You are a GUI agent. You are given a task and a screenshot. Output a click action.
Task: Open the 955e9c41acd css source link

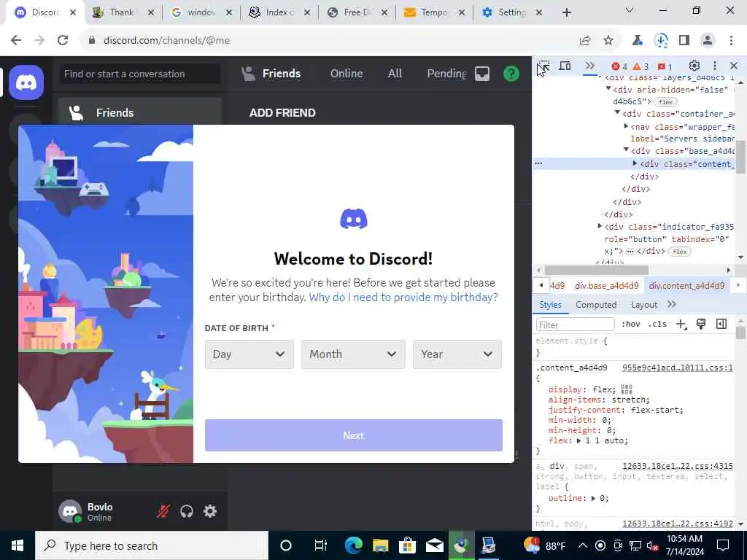678,368
